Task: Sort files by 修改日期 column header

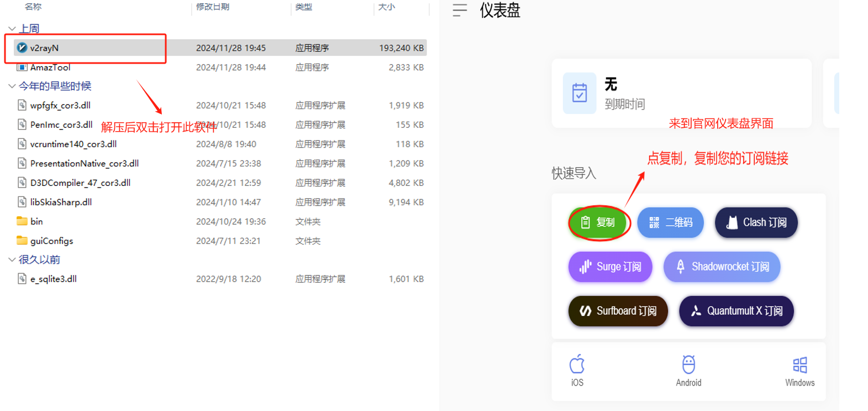Action: click(213, 7)
